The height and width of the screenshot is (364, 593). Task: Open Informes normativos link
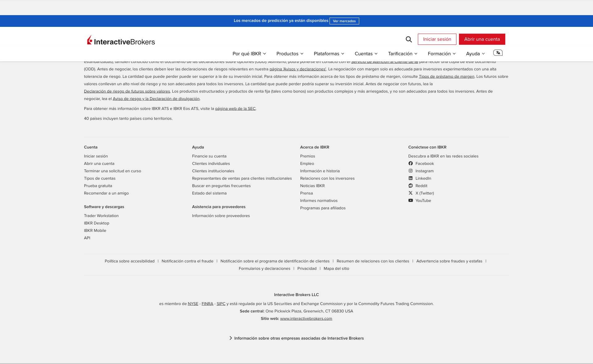(x=319, y=201)
